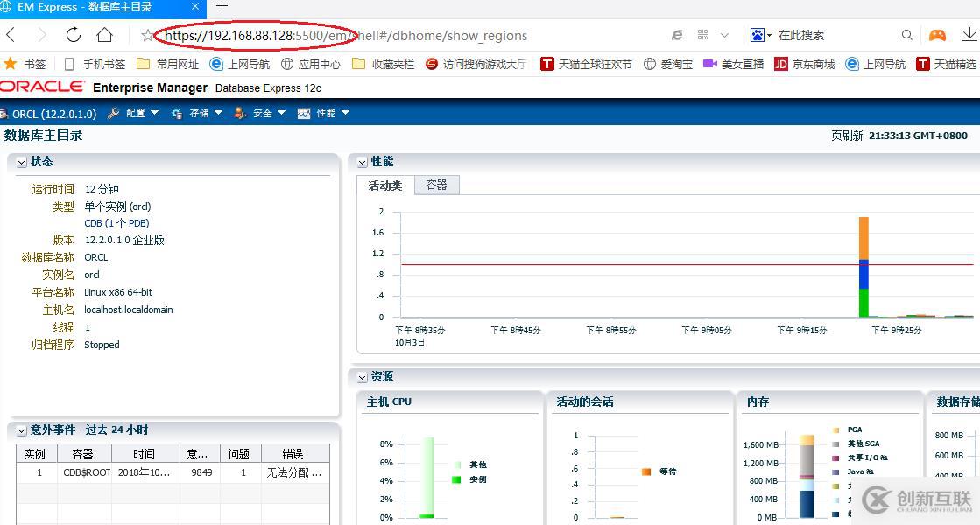Sort incidents by 问题 column header
The height and width of the screenshot is (525, 980).
239,454
